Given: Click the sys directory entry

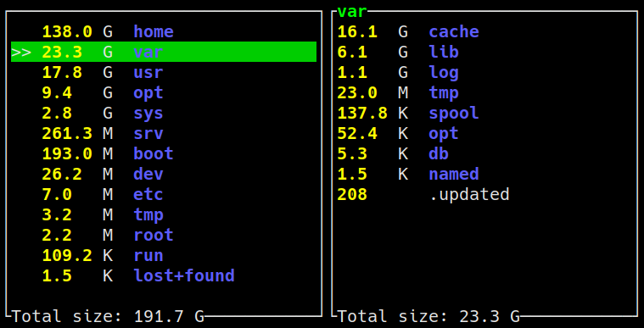Looking at the screenshot, I should pos(164,113).
